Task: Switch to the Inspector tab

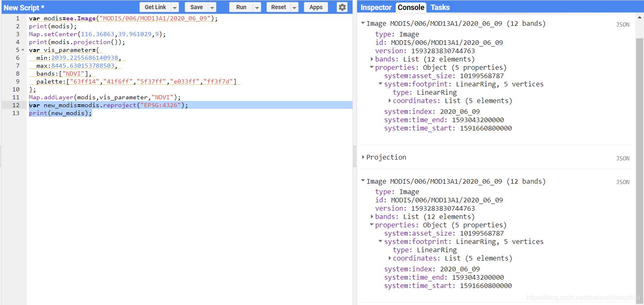Action: [x=376, y=7]
